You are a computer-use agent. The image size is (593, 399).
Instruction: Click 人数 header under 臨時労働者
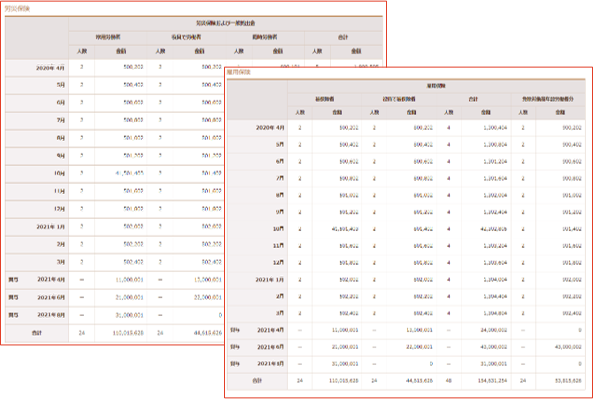point(239,51)
